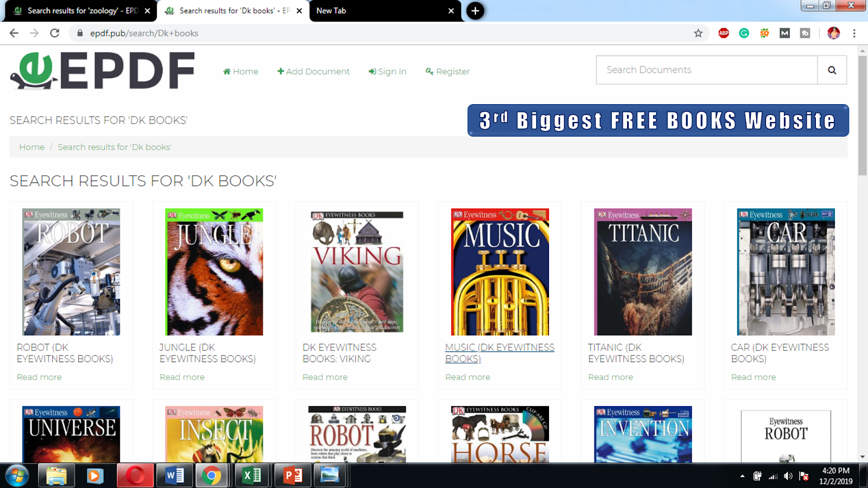Open PowerPoint from the taskbar
This screenshot has width=868, height=488.
293,476
